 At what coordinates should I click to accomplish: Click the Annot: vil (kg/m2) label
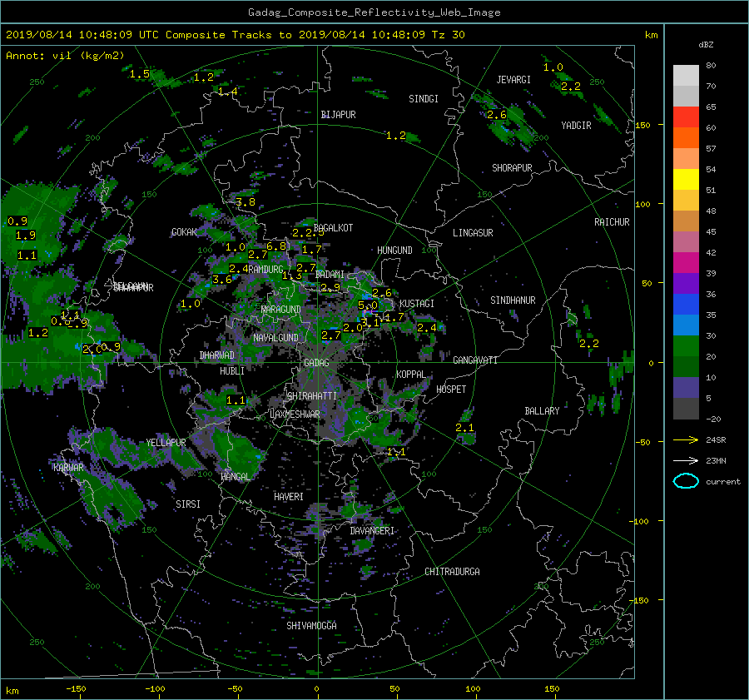pyautogui.click(x=65, y=56)
